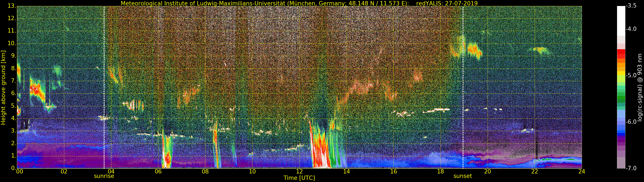
Task: Click the '06' time axis tick label
Action: [158, 172]
